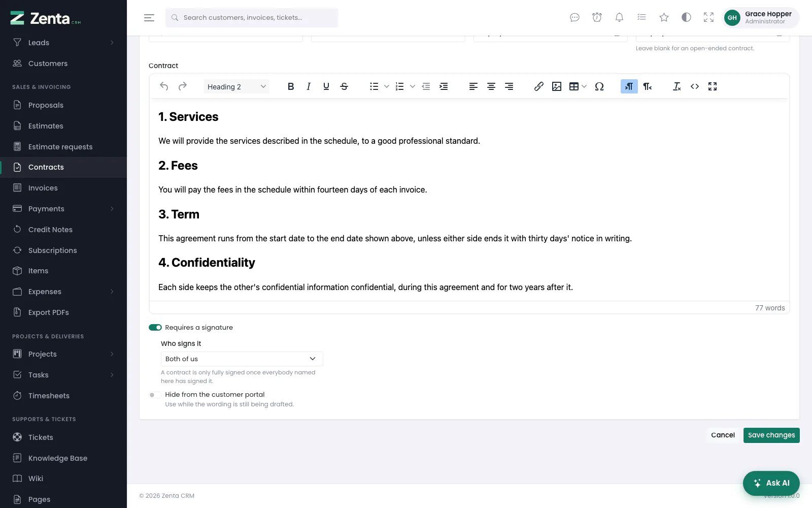
Task: Open Timesheets in the sidebar
Action: point(63,396)
